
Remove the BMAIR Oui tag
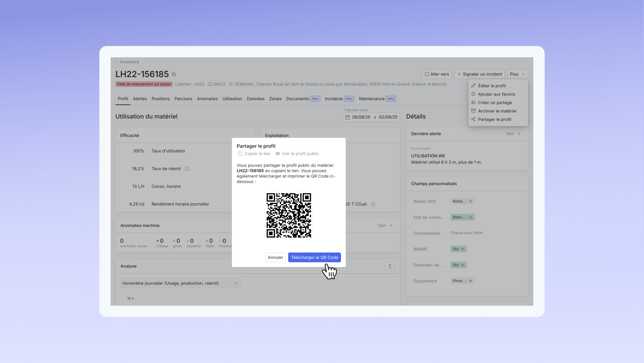coord(462,249)
